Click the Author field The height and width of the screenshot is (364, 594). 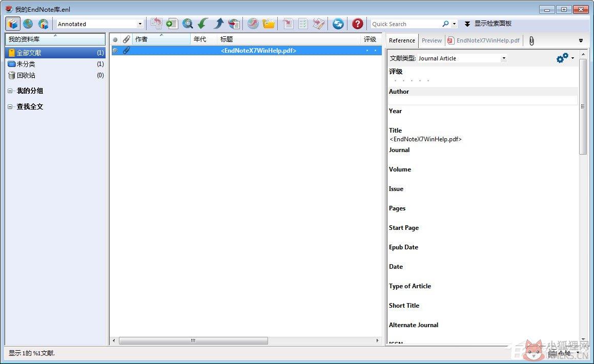(483, 100)
